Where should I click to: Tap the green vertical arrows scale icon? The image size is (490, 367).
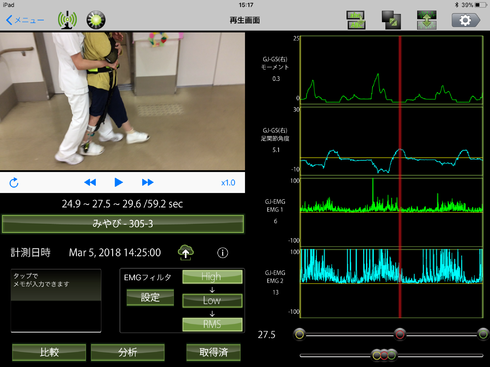pos(427,20)
